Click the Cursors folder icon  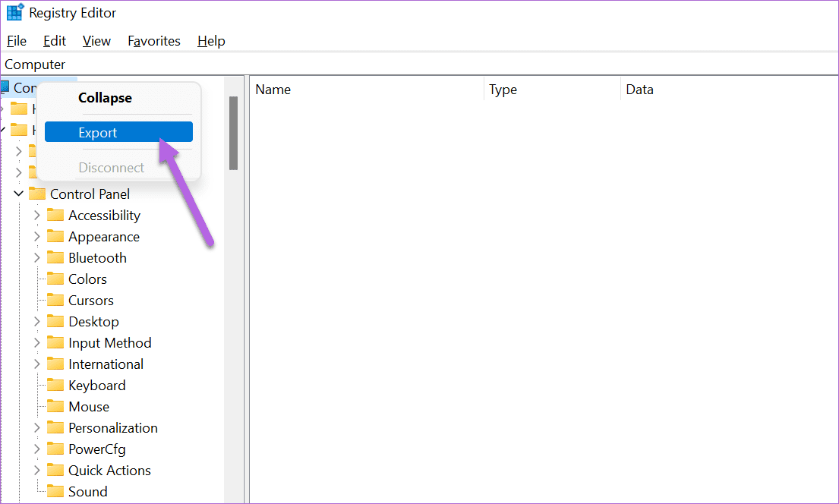[55, 300]
